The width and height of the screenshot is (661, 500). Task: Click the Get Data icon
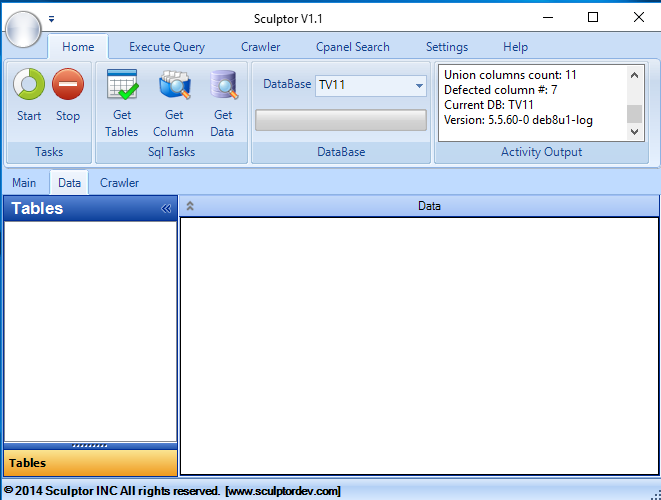pos(223,86)
